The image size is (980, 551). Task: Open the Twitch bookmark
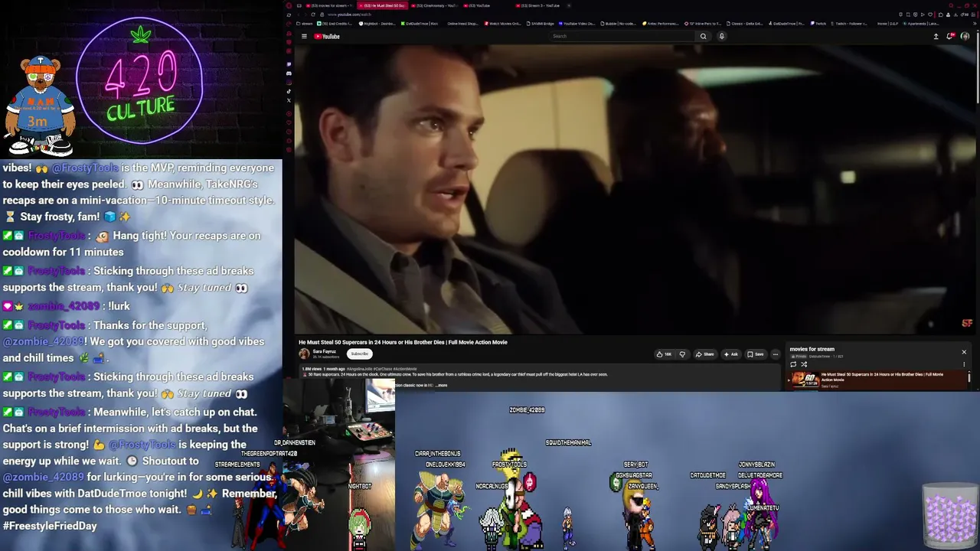[x=818, y=24]
